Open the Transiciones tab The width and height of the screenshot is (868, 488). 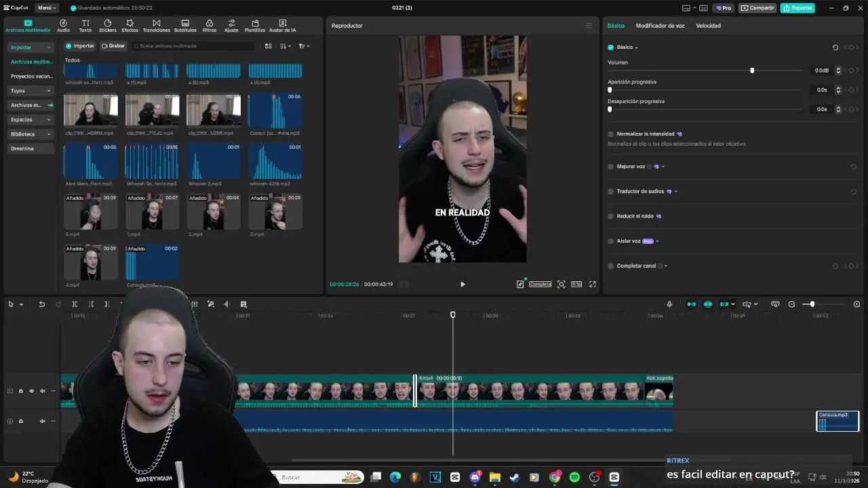(x=157, y=26)
